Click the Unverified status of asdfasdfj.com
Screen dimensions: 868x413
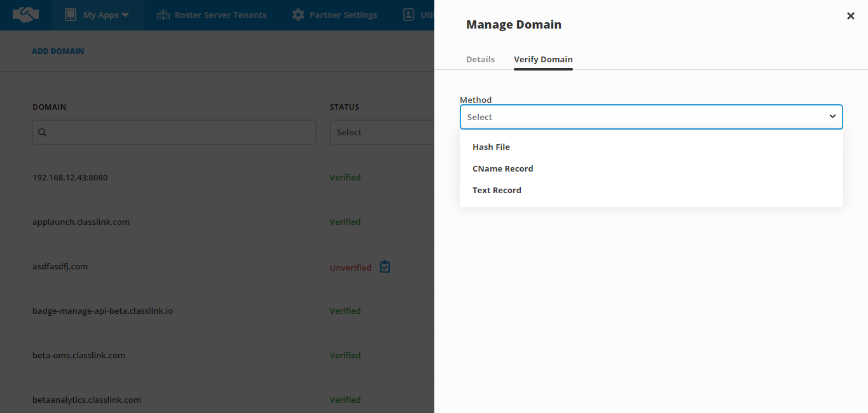[x=350, y=267]
